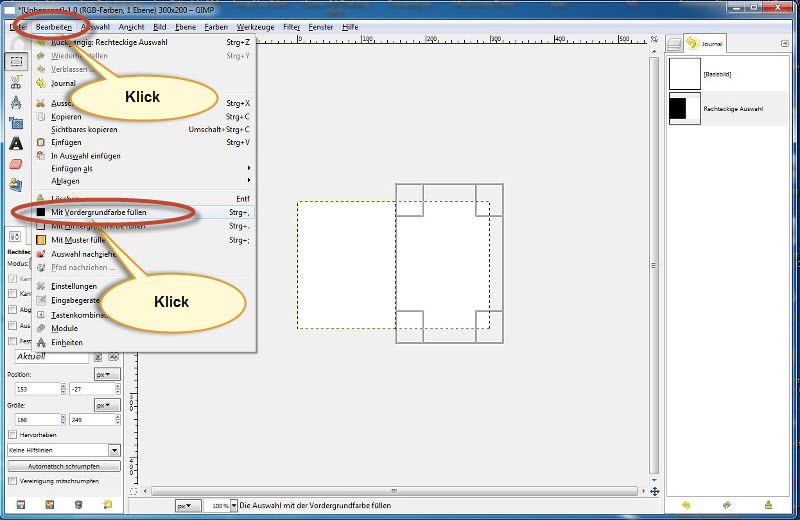This screenshot has height=520, width=800.
Task: Click the Journal undo arrow button
Action: pyautogui.click(x=686, y=505)
